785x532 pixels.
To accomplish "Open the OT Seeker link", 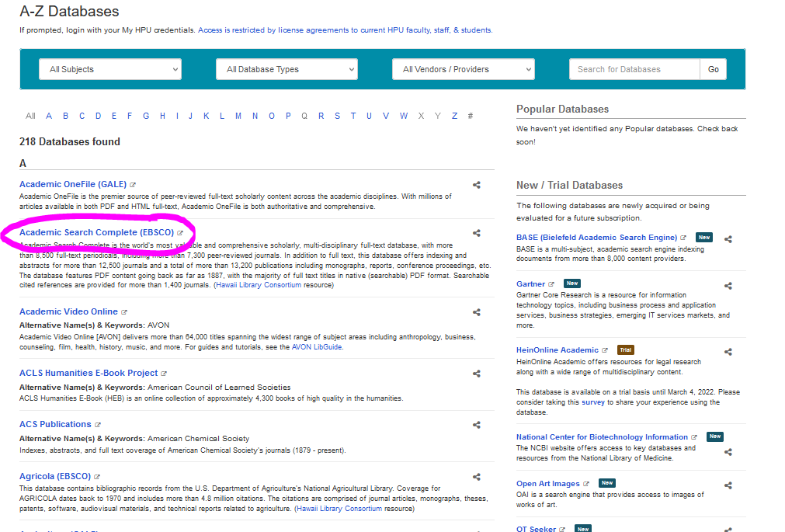I will click(537, 528).
